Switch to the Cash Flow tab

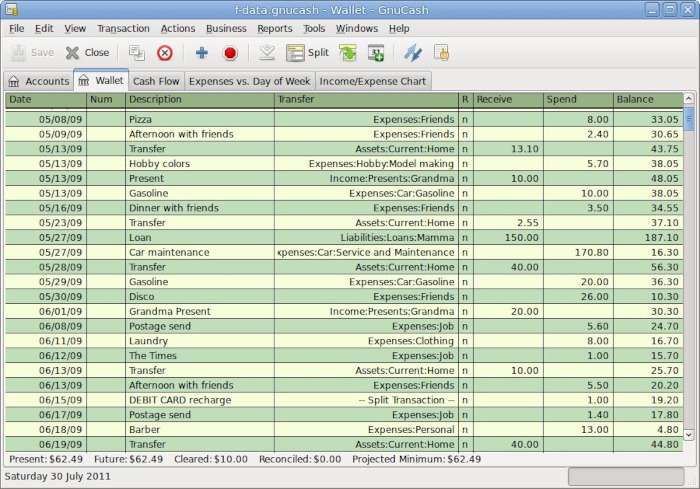click(x=156, y=81)
